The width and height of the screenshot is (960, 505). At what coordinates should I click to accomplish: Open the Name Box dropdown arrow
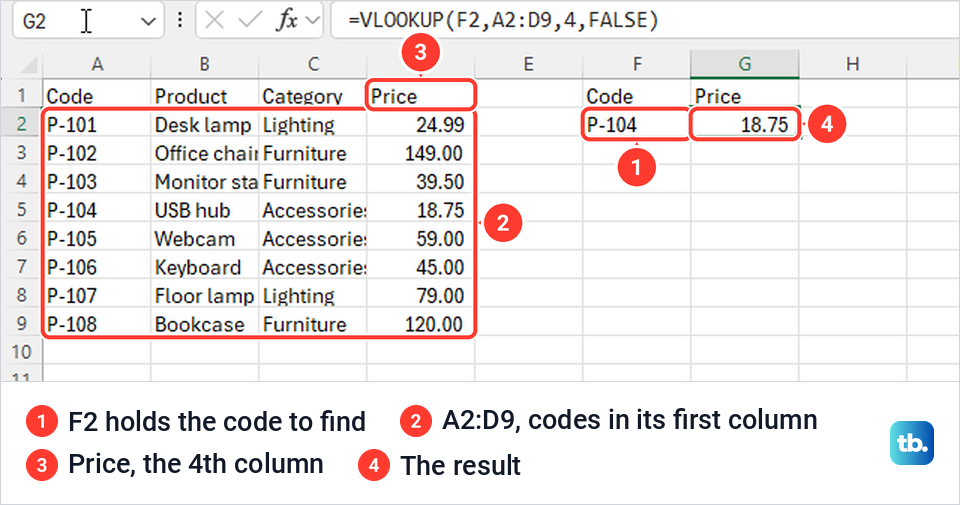(x=148, y=21)
